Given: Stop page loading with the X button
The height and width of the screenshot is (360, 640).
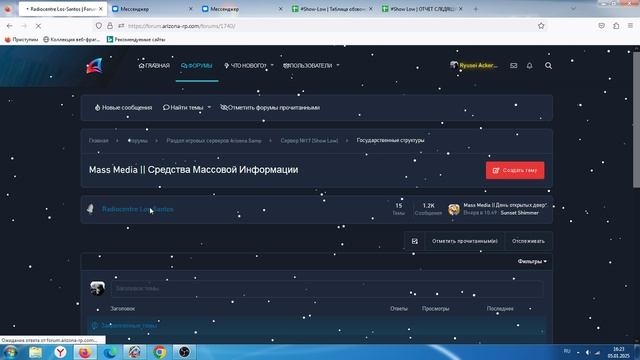Looking at the screenshot, I should 38,26.
